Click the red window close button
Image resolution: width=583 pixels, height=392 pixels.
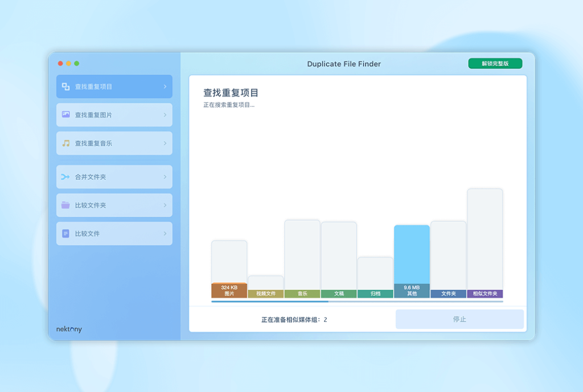[60, 64]
